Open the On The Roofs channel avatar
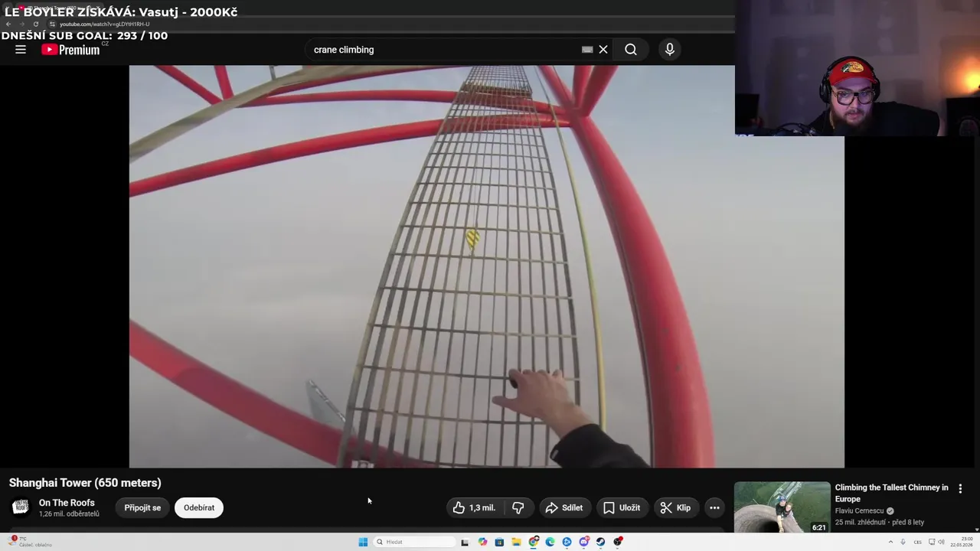The width and height of the screenshot is (980, 551). click(x=21, y=507)
